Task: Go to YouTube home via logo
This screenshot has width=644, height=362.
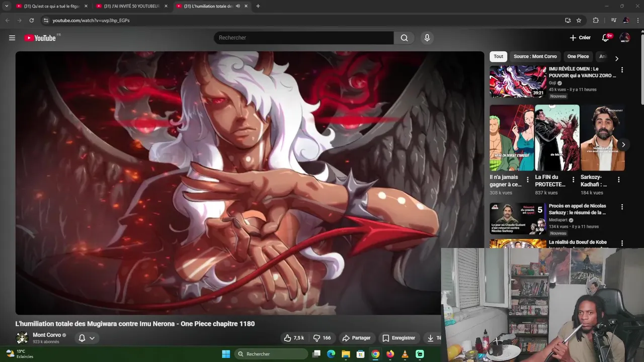Action: tap(40, 38)
